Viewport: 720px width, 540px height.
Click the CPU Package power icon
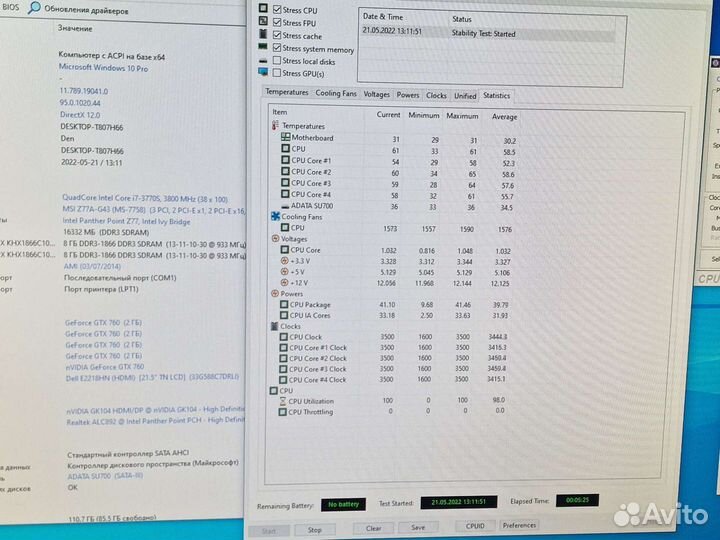coord(284,304)
